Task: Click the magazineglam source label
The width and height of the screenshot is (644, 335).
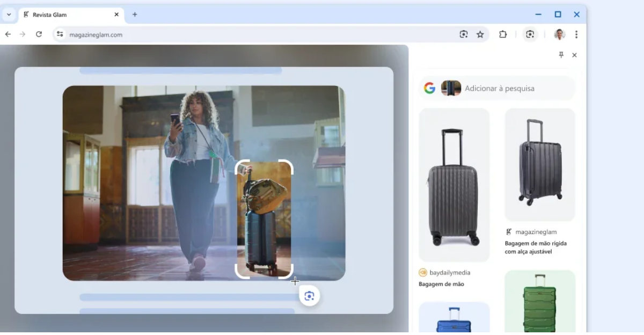Action: coord(536,232)
